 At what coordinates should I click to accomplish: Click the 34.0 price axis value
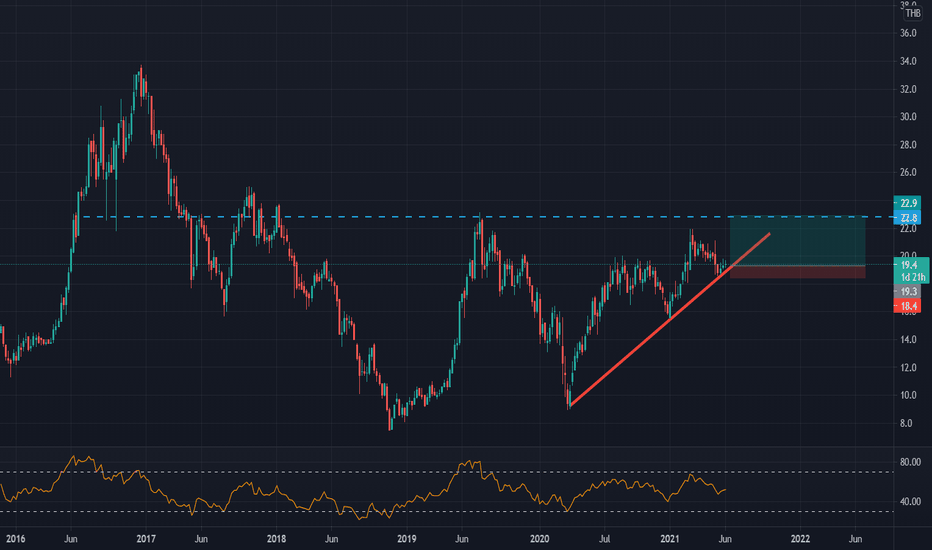(x=908, y=61)
